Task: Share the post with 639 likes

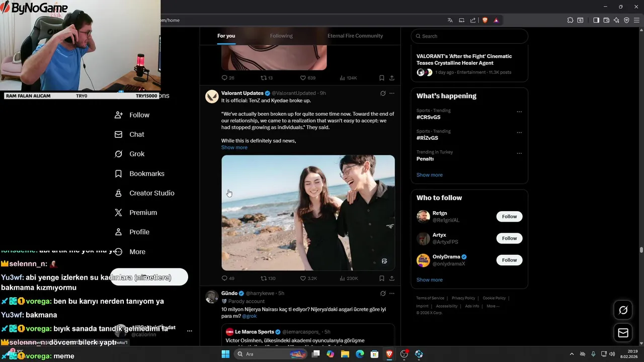Action: coord(392,78)
